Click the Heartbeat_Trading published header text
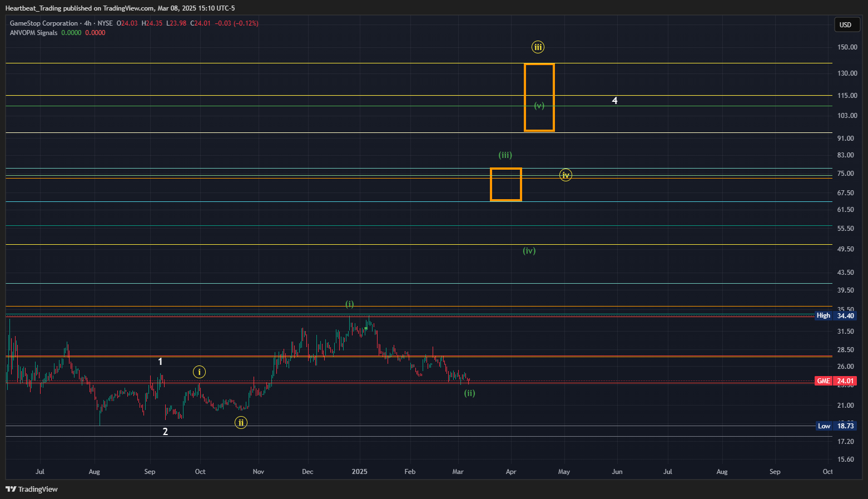 click(x=120, y=8)
